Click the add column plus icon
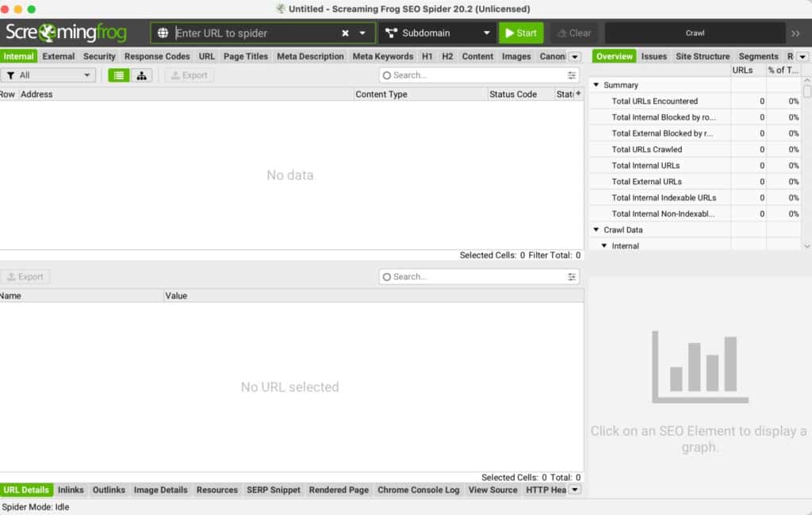This screenshot has height=515, width=812. [x=578, y=94]
